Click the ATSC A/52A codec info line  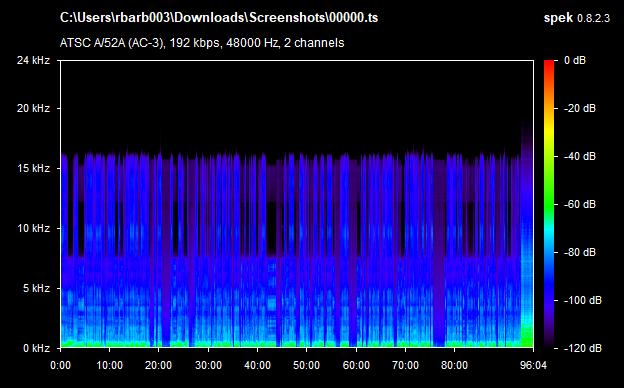[x=202, y=43]
